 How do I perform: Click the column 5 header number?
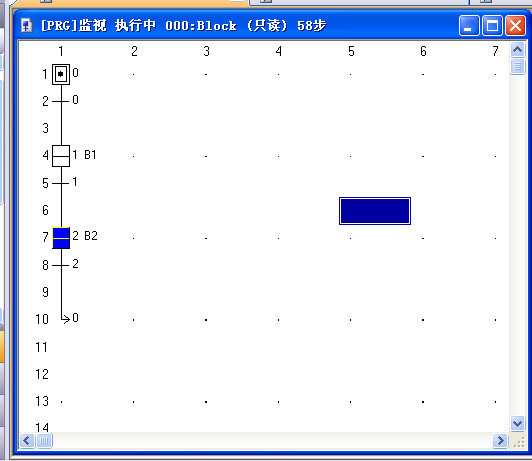click(x=351, y=51)
